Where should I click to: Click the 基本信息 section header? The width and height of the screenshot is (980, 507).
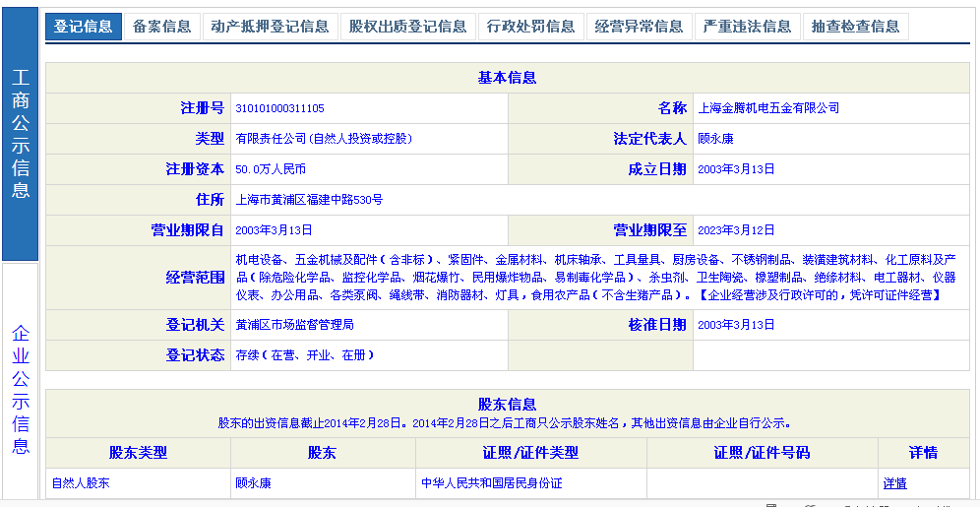[x=507, y=78]
